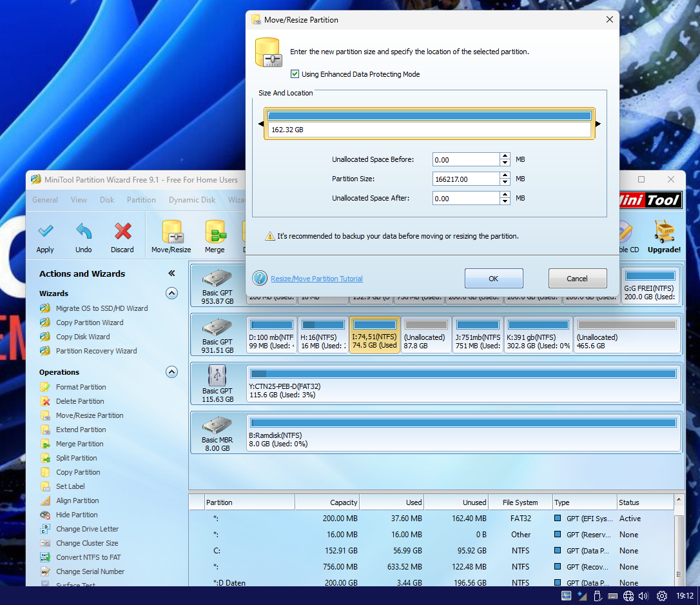Image resolution: width=700 pixels, height=605 pixels.
Task: Select Merge Partition operation
Action: click(x=79, y=444)
